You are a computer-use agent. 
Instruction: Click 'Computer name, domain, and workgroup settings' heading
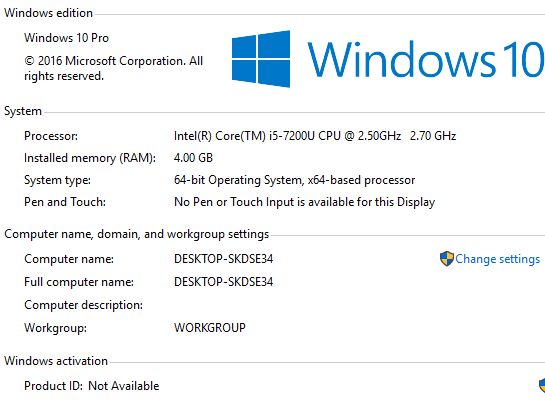[137, 234]
